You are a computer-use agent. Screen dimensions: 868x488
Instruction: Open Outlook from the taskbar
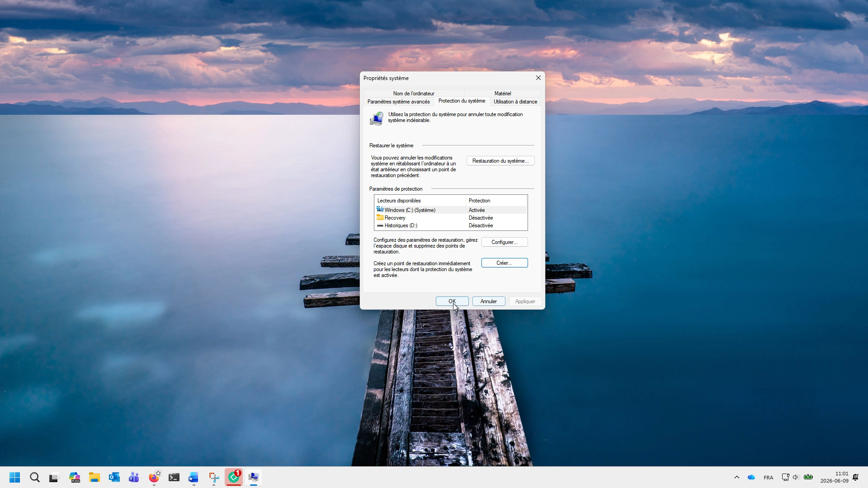114,477
